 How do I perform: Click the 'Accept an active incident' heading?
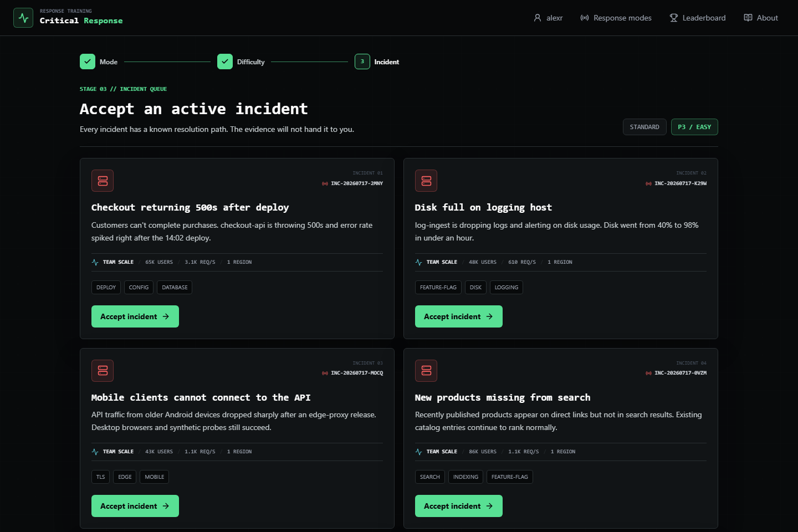tap(193, 109)
